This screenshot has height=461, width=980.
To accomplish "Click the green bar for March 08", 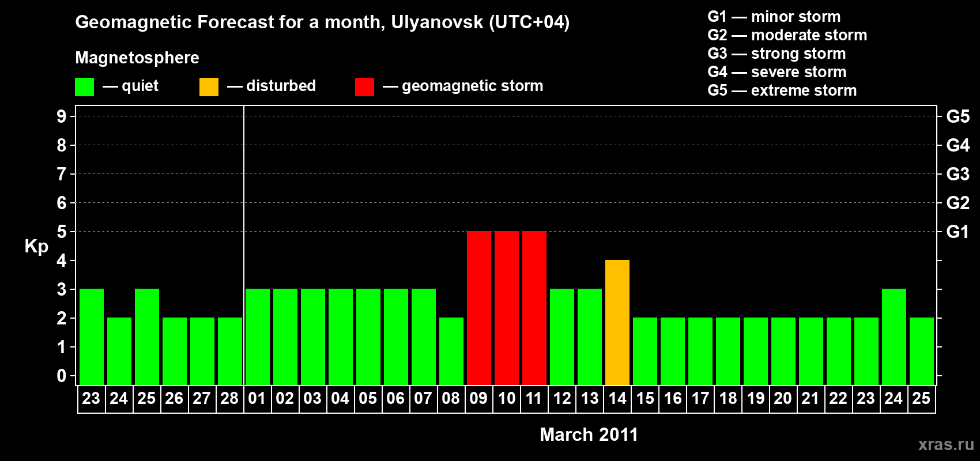I will click(x=451, y=351).
